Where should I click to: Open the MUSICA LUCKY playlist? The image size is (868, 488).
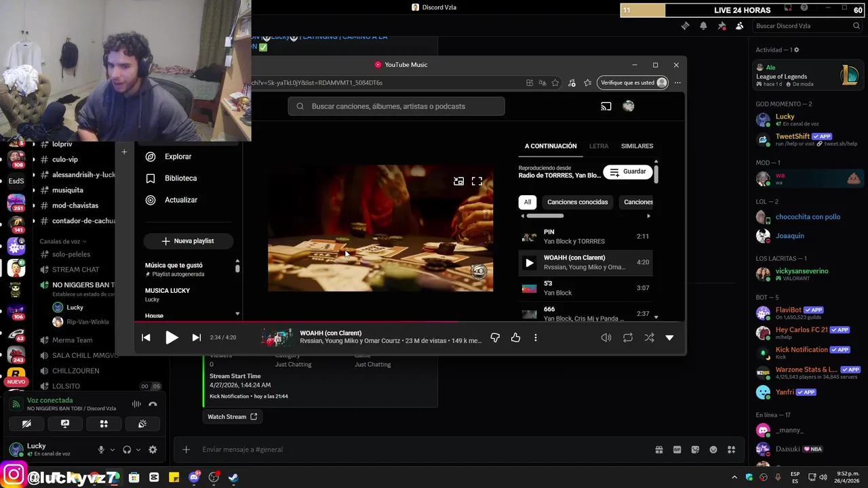[167, 294]
